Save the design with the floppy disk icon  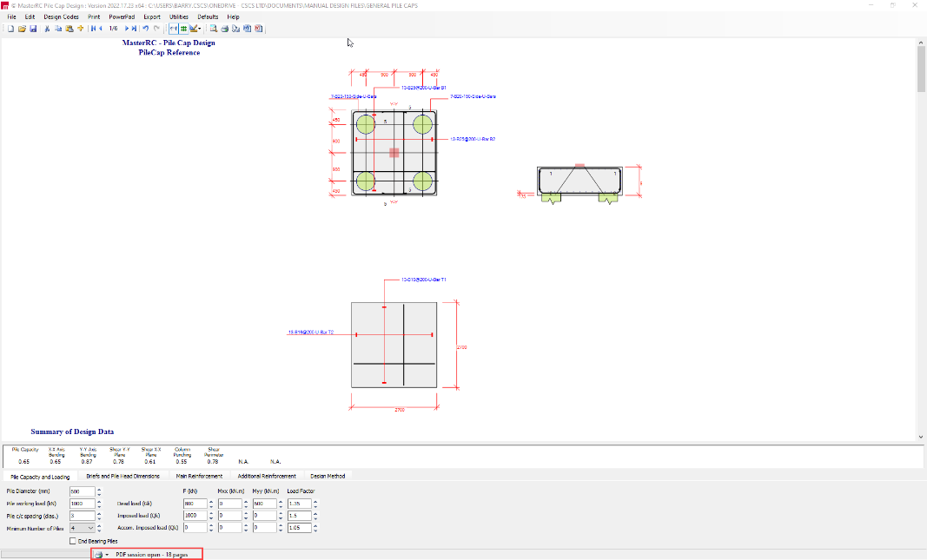(33, 29)
